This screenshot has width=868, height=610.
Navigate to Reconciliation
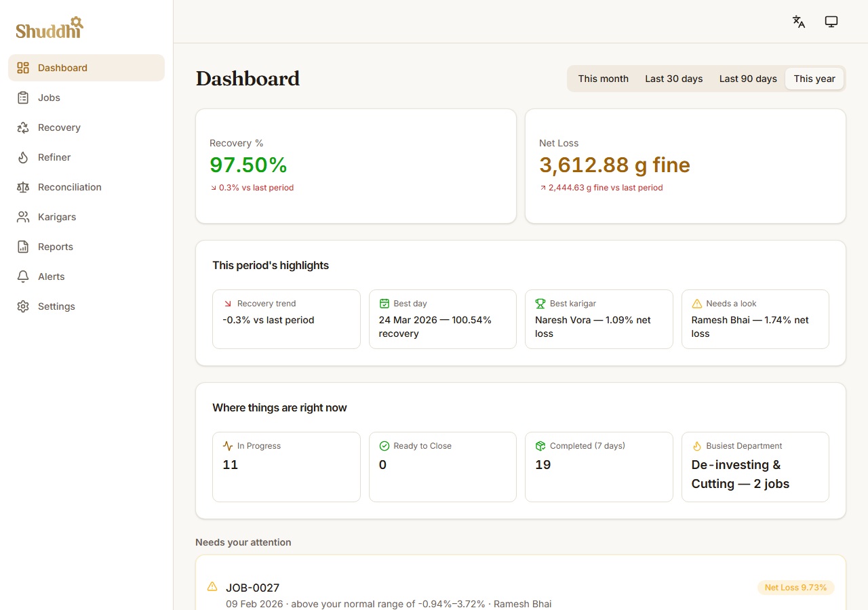click(x=86, y=187)
